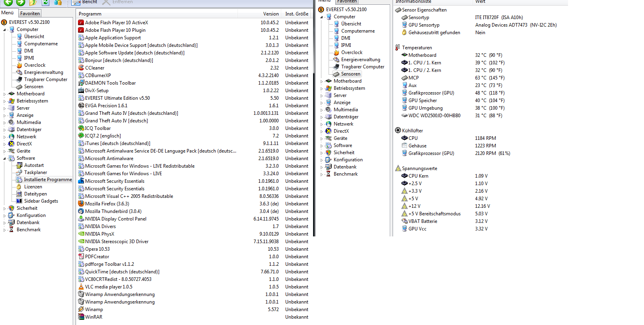Click the Bericht toolbar button
644x325 pixels.
coord(84,2)
